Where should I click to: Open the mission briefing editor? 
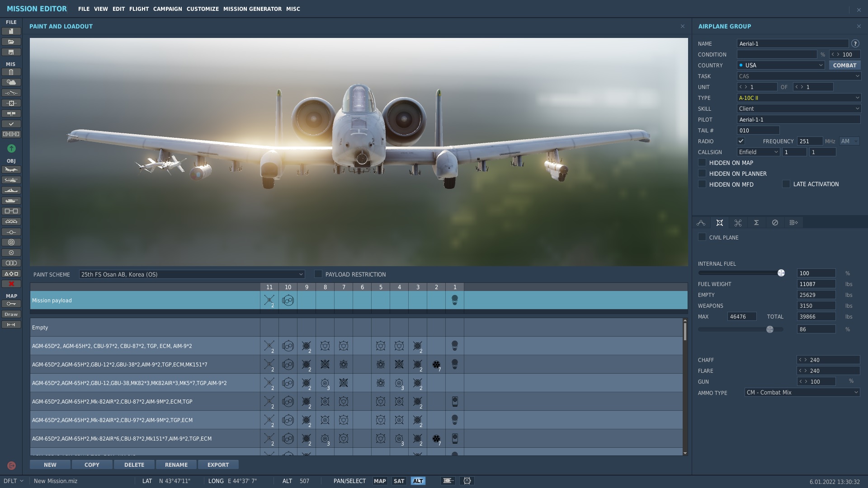[11, 72]
